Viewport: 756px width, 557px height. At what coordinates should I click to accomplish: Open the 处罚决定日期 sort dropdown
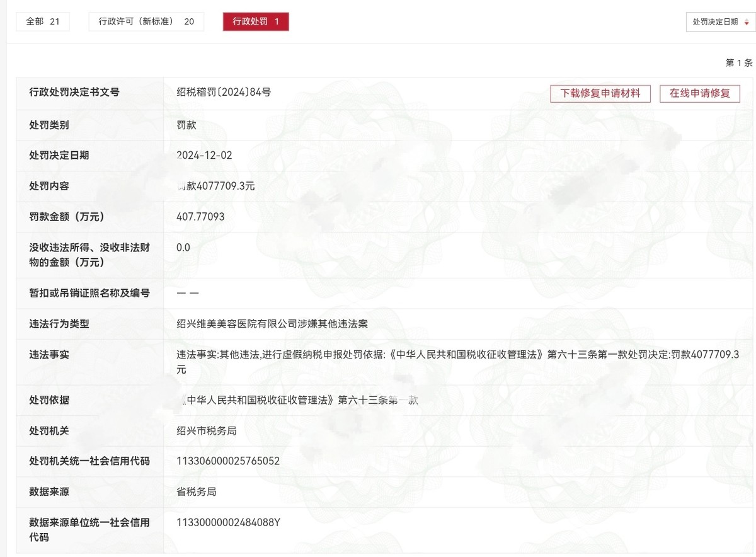(x=715, y=22)
